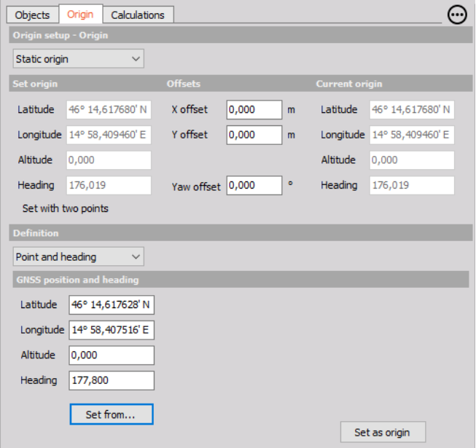Viewport: 476px width, 448px height.
Task: Open the three-dot options menu icon
Action: tap(457, 15)
